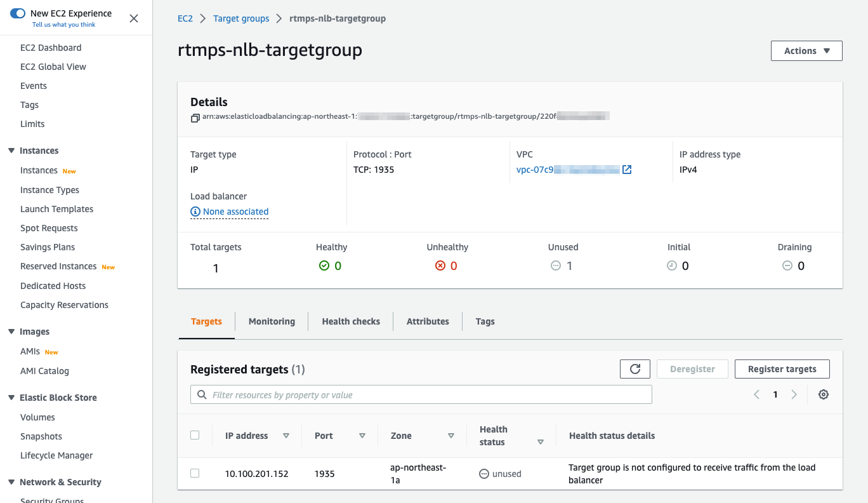This screenshot has height=503, width=868.
Task: Click the 10.100.201.152 IP address cell
Action: coord(256,474)
